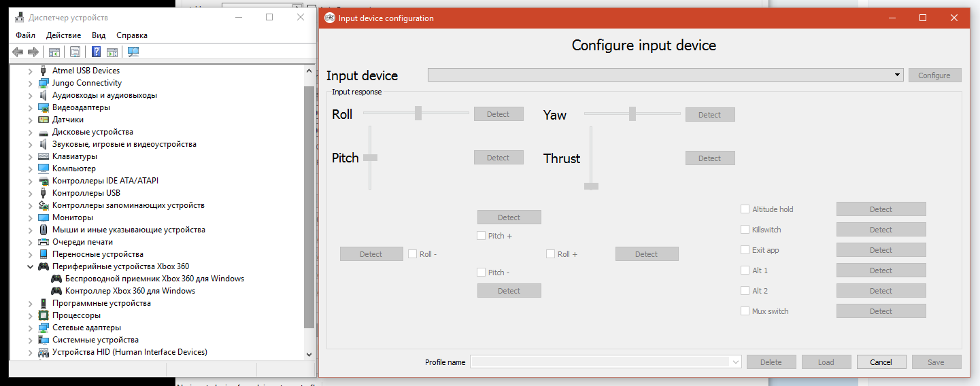Open the Действие menu
The height and width of the screenshot is (386, 980).
pyautogui.click(x=63, y=35)
